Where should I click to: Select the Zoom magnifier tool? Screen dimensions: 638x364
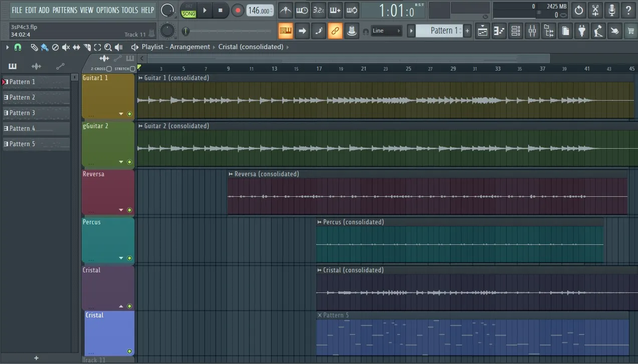(x=108, y=47)
